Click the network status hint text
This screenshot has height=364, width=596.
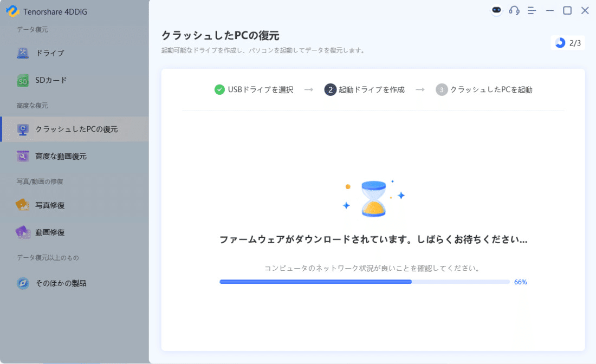[373, 268]
